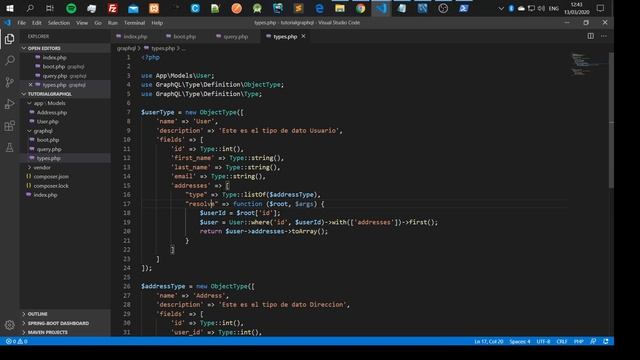Collapse the graphql folder
640x360 pixels.
(43, 131)
